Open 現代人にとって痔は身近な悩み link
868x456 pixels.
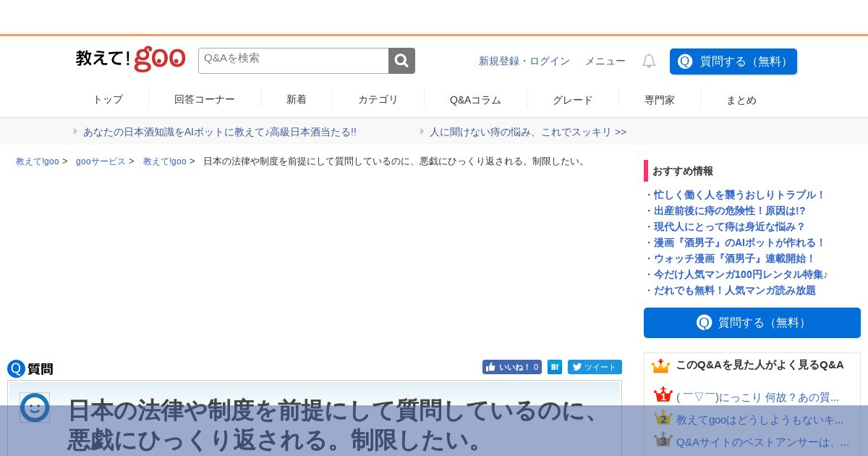coord(730,227)
